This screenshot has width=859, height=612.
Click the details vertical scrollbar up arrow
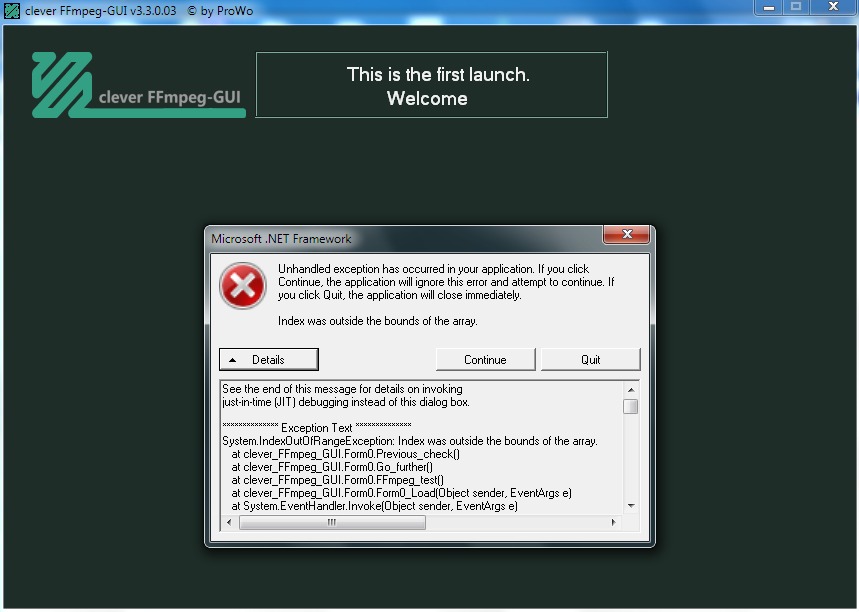pyautogui.click(x=631, y=390)
